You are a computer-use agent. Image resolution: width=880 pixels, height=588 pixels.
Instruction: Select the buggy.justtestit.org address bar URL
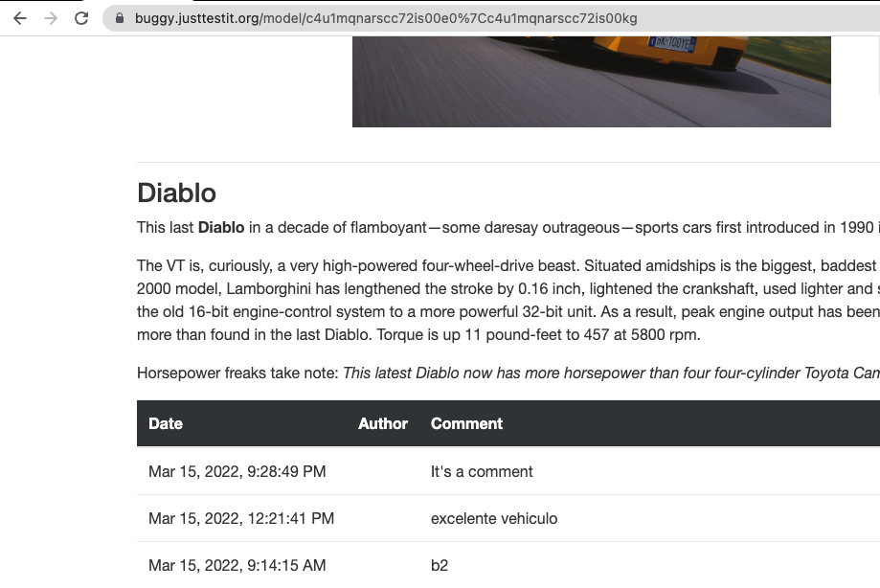(x=386, y=18)
